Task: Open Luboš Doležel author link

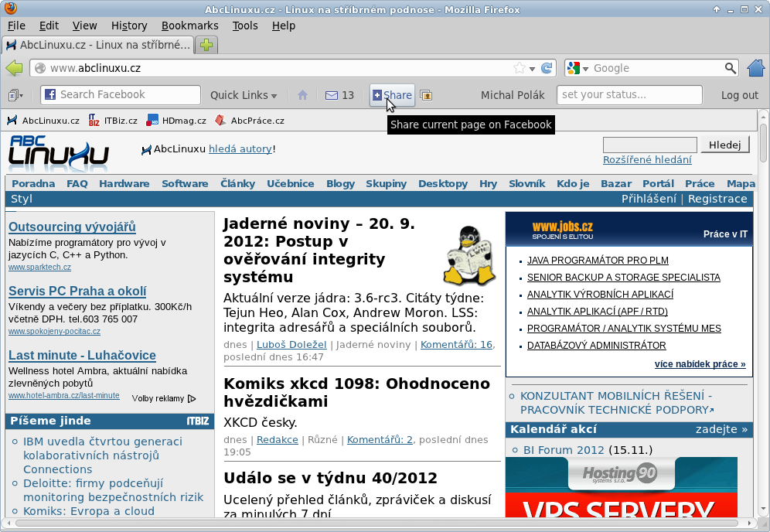Action: click(x=291, y=345)
